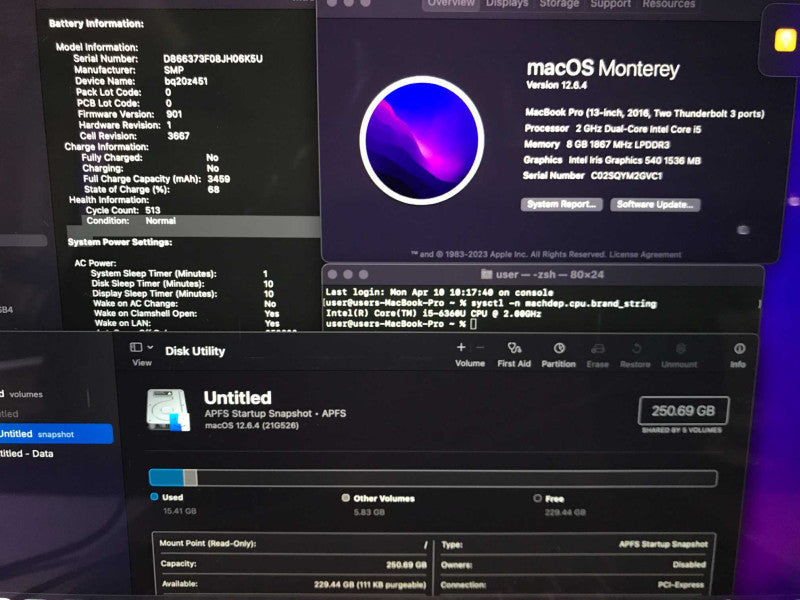800x600 pixels.
Task: Open the License Agreement link
Action: click(645, 254)
